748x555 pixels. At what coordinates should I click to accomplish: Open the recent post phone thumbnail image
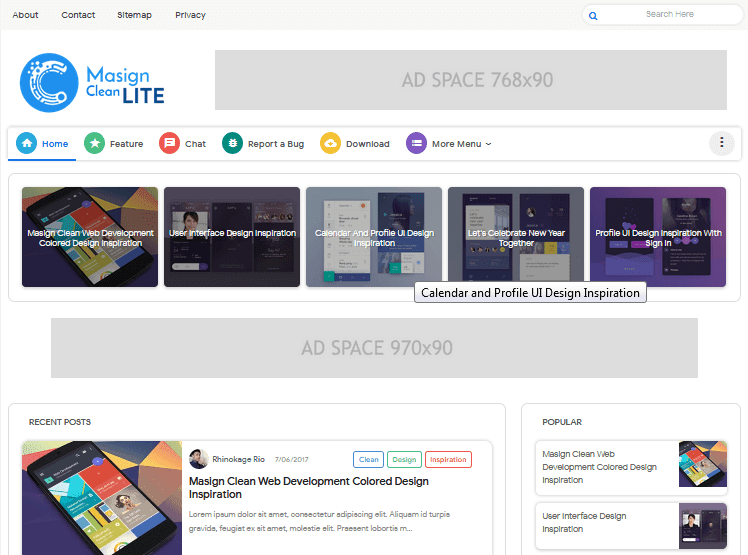tap(102, 498)
